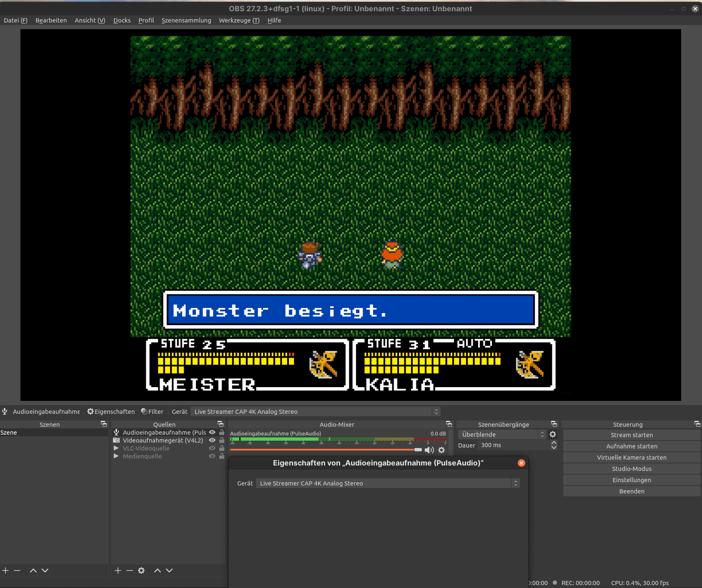
Task: Remove selected source with minus icon
Action: (x=130, y=570)
